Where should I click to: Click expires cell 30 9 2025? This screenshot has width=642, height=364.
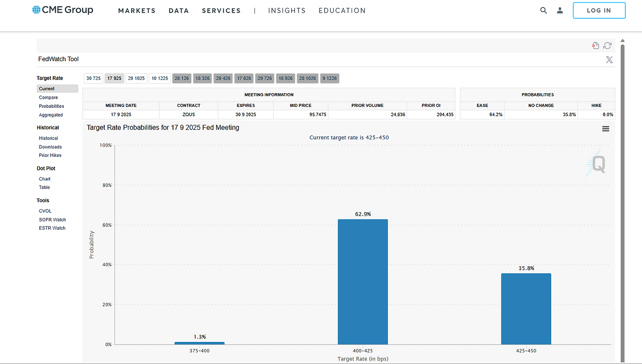pyautogui.click(x=246, y=114)
